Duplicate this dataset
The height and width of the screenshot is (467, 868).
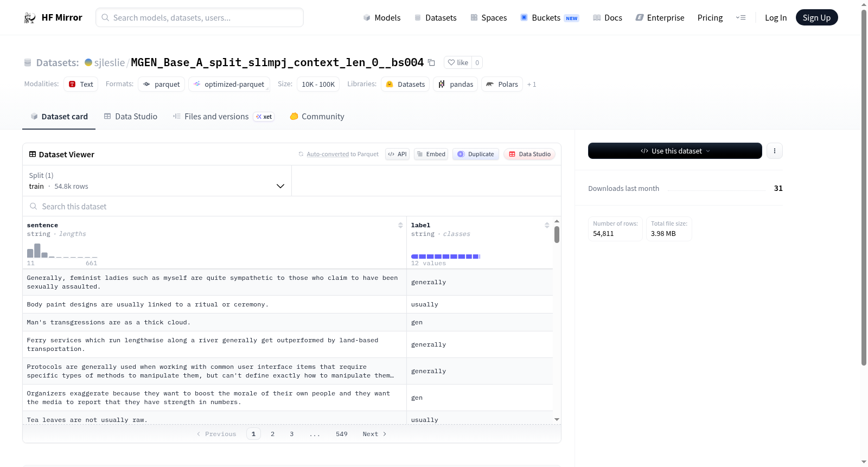475,154
